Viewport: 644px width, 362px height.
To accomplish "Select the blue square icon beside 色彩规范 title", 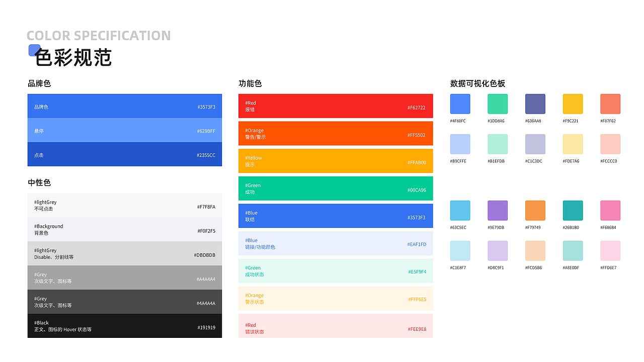I will [x=34, y=49].
